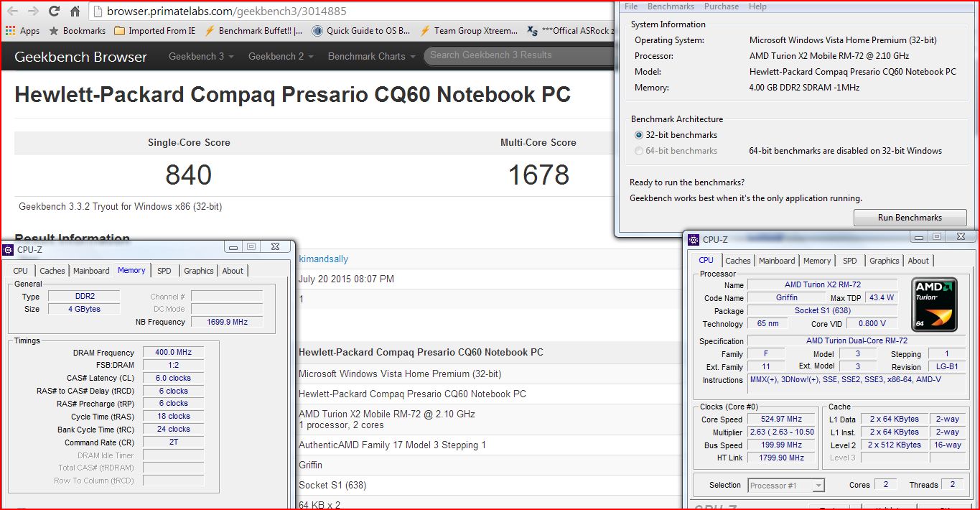Click Multi-Core Score 1678 value

click(x=538, y=175)
